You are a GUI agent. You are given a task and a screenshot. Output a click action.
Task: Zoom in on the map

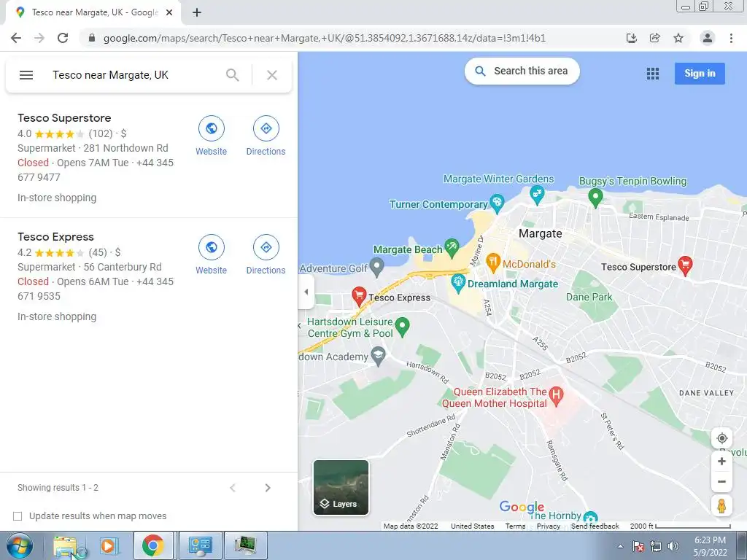pyautogui.click(x=721, y=461)
